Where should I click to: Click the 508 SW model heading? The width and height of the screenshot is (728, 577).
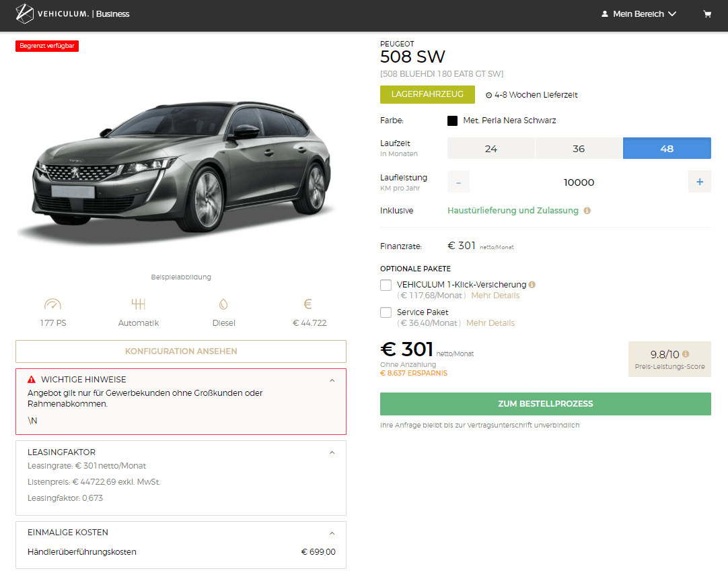(412, 57)
